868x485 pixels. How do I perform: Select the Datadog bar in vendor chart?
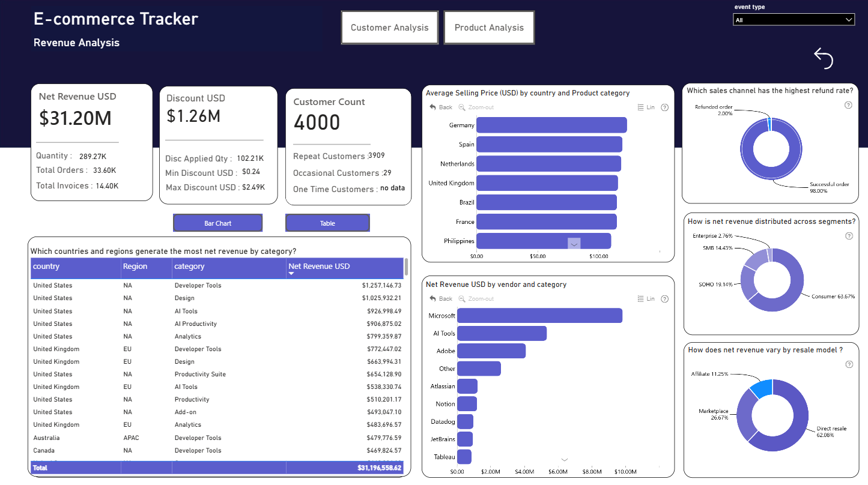[465, 421]
